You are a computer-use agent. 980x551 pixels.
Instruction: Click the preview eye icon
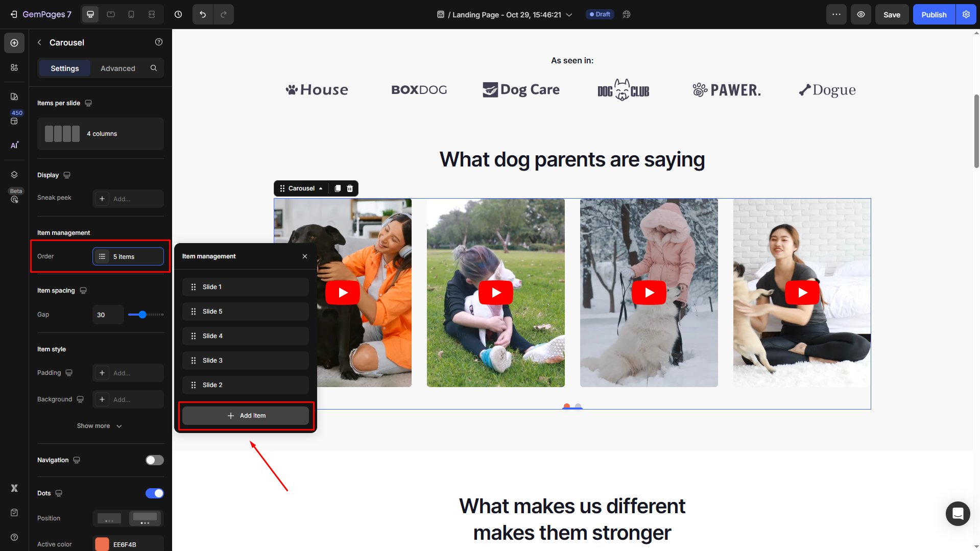[x=861, y=14]
